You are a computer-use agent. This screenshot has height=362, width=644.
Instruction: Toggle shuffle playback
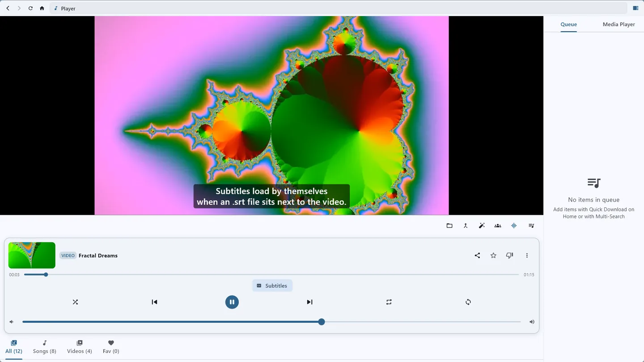tap(75, 302)
